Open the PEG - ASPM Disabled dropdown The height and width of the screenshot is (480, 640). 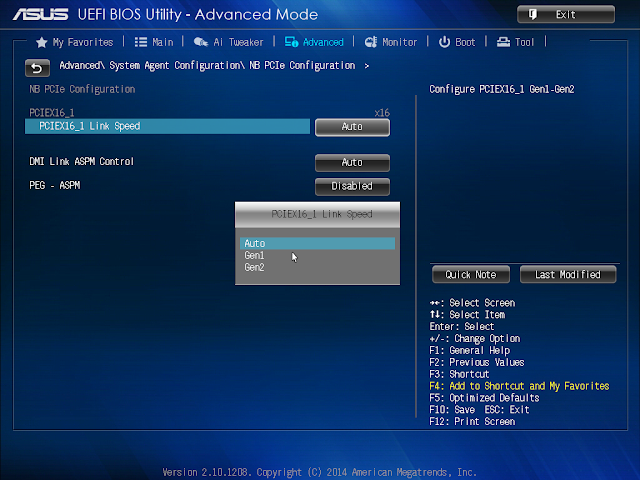coord(352,187)
